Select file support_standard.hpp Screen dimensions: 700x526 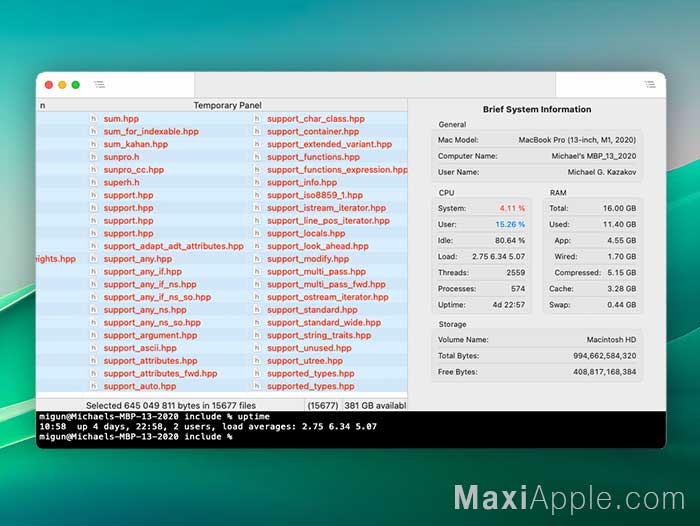click(312, 310)
